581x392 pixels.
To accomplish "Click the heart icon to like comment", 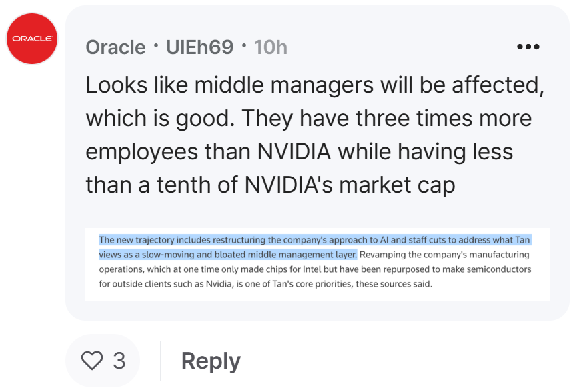I will point(92,361).
